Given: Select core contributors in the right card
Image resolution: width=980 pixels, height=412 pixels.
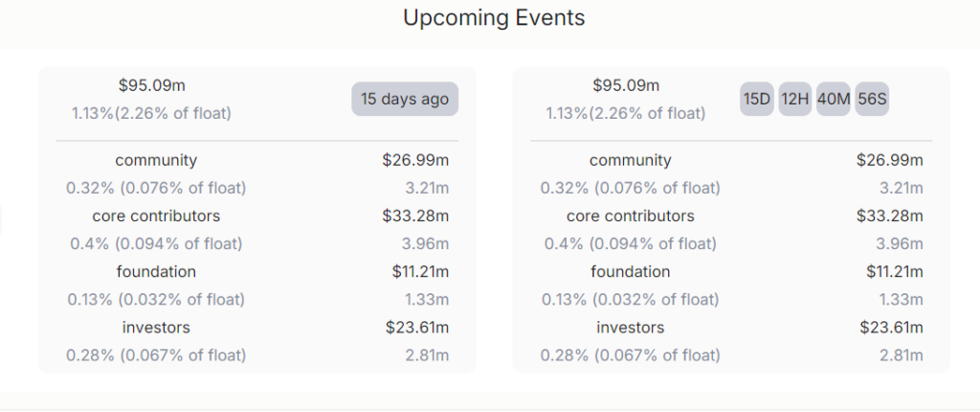Looking at the screenshot, I should click(630, 217).
